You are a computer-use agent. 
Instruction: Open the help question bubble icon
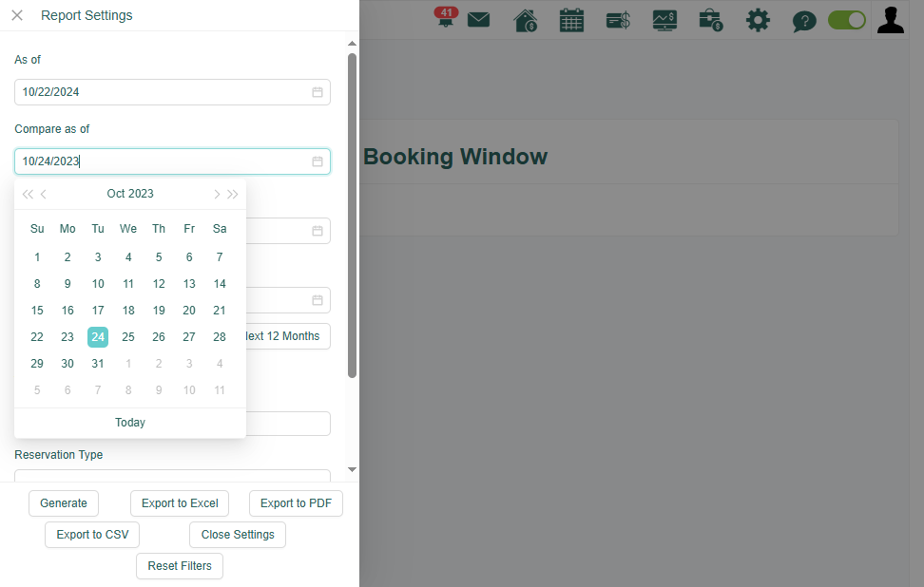(x=804, y=22)
